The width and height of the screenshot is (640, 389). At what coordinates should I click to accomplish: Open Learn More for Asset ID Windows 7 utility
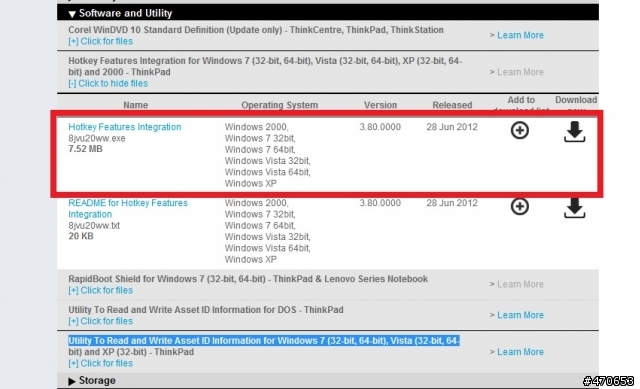(520, 352)
